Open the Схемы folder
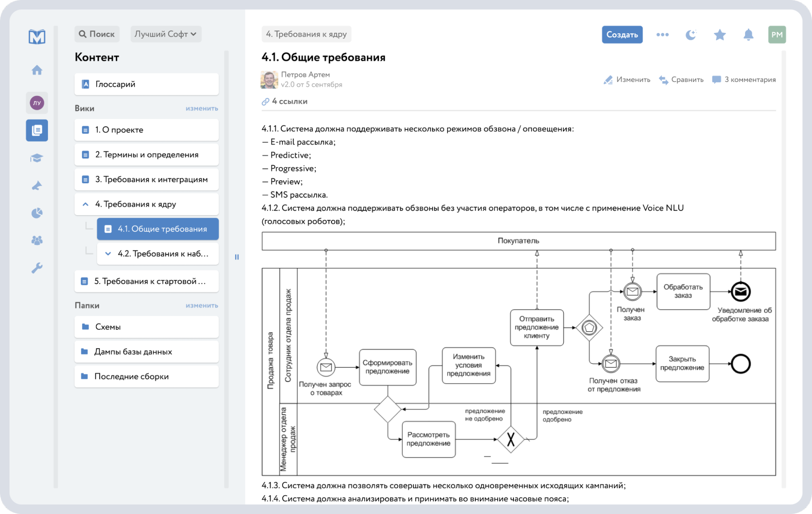Viewport: 812px width, 514px height. (x=108, y=327)
